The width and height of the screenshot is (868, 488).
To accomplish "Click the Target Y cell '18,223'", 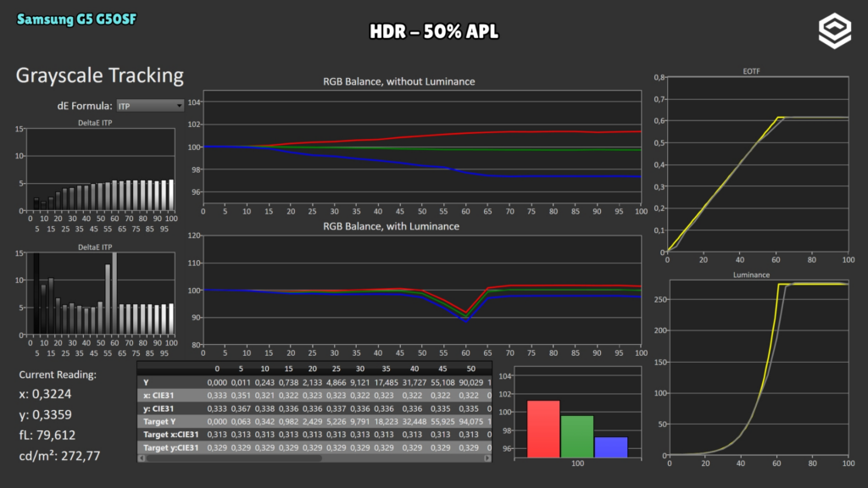I will 386,422.
